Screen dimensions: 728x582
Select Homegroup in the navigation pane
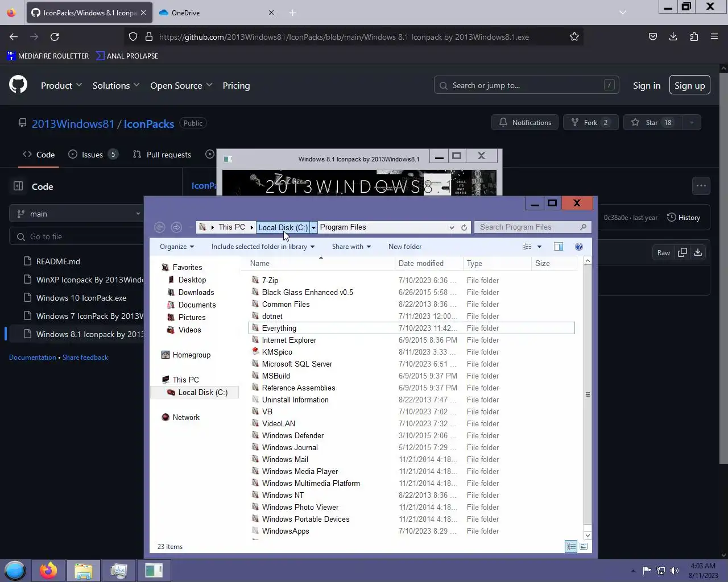point(191,355)
